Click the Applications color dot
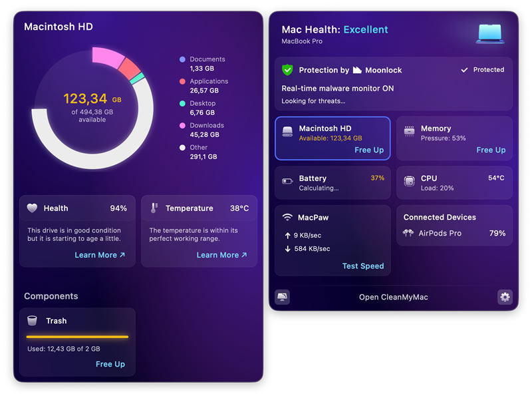 (182, 81)
